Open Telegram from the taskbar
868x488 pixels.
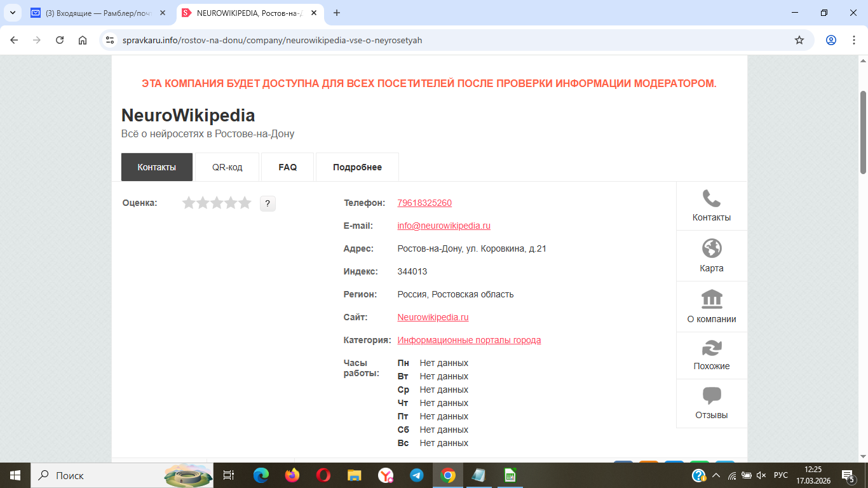(x=417, y=475)
